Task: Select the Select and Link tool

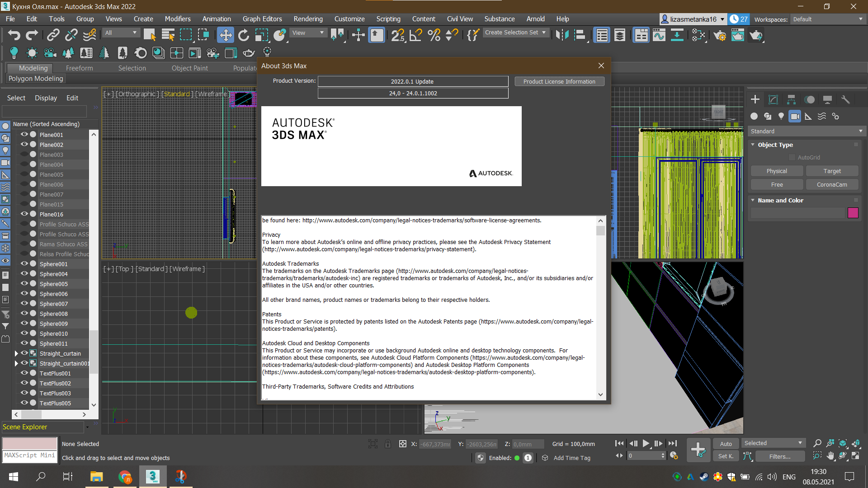Action: pos(53,35)
